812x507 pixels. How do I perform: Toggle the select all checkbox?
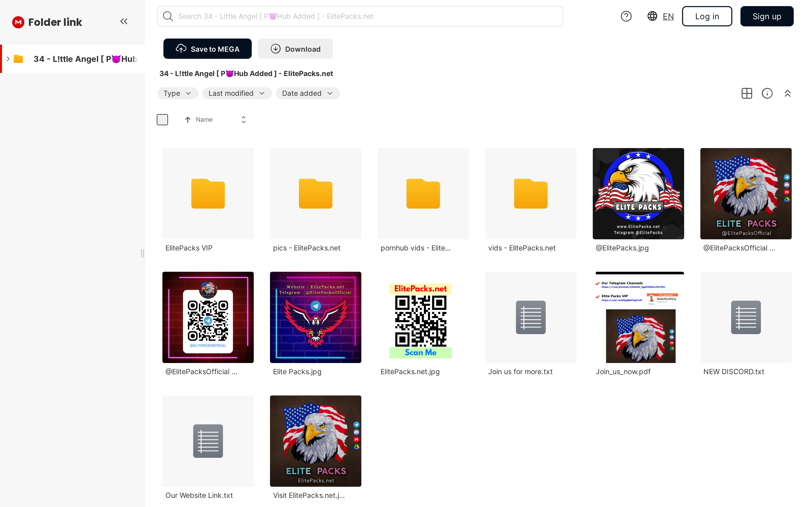point(162,120)
